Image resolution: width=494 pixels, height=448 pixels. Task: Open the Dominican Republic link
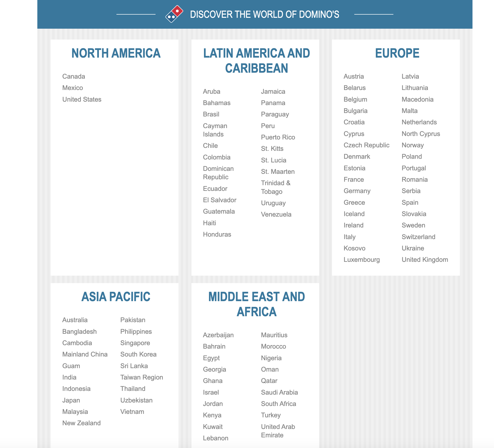218,173
